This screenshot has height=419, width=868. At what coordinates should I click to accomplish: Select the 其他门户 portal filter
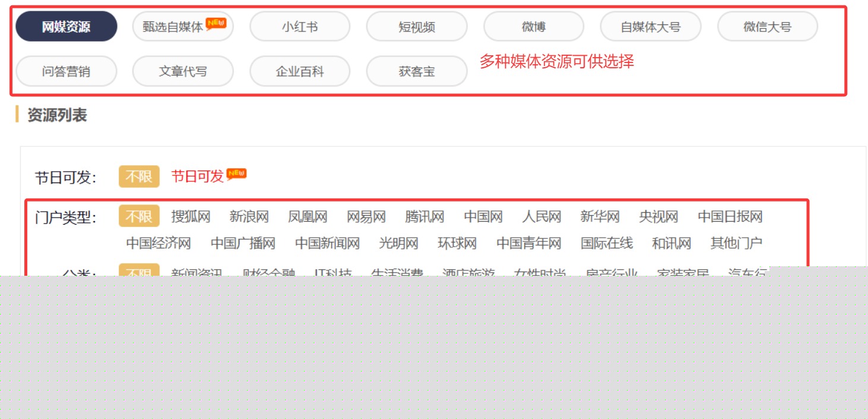(x=736, y=243)
